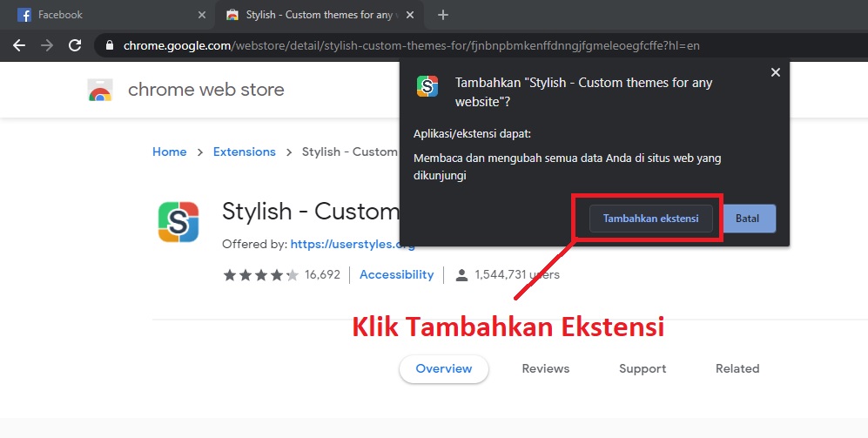Click the Batal button
Viewport: 868px width, 438px height.
tap(747, 219)
